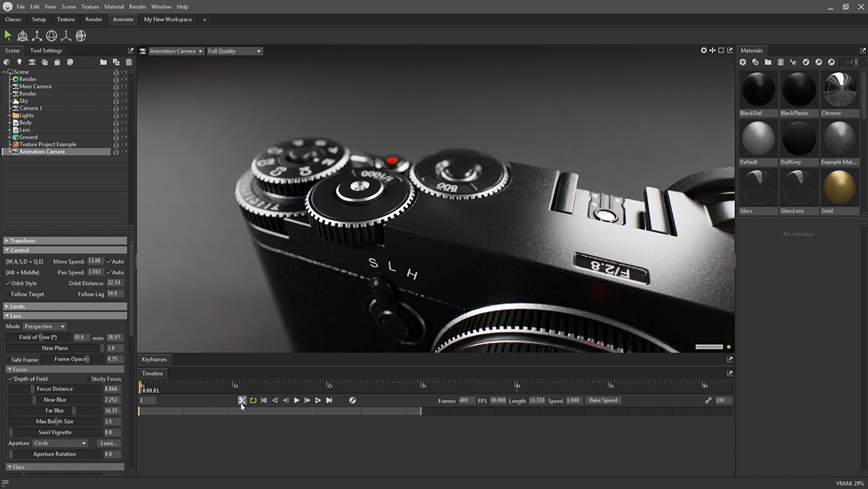Open the Full Quality dropdown

click(234, 51)
